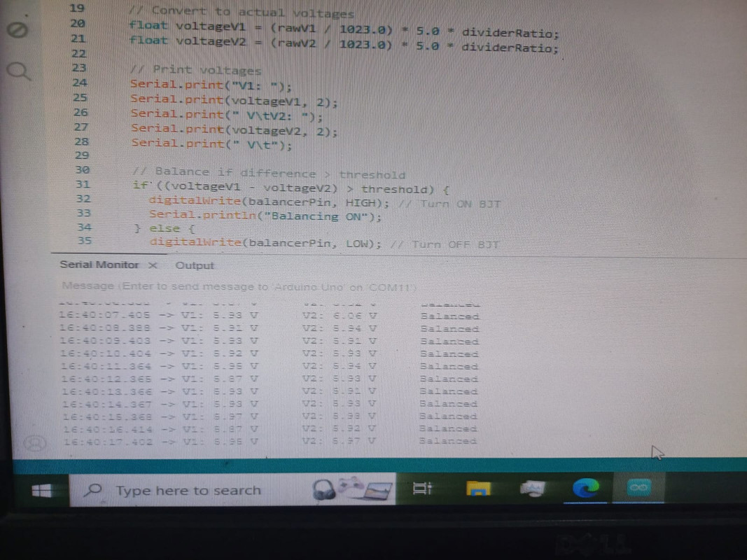This screenshot has height=560, width=747.
Task: Click Serial.print(voltageV1, 2); line
Action: pyautogui.click(x=234, y=101)
